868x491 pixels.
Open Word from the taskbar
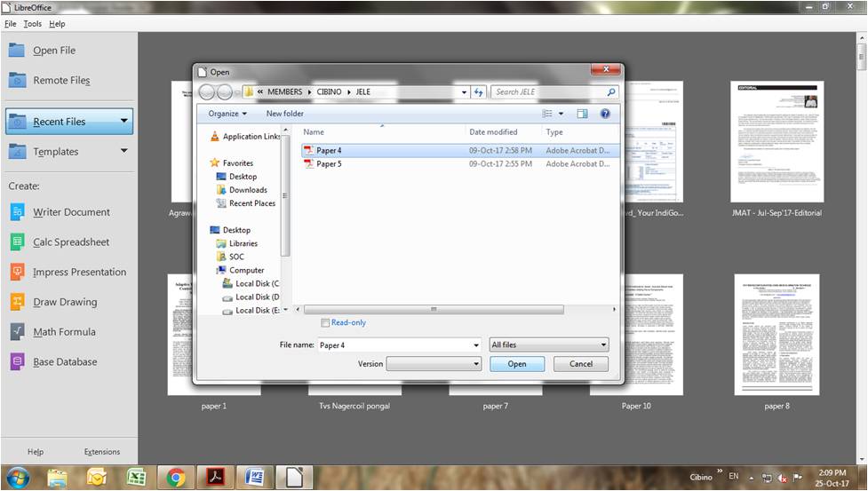(255, 477)
